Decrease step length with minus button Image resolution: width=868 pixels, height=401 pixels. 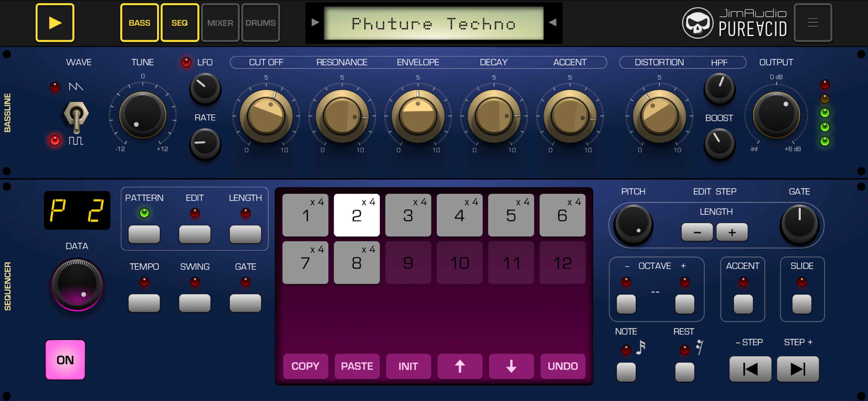click(697, 232)
